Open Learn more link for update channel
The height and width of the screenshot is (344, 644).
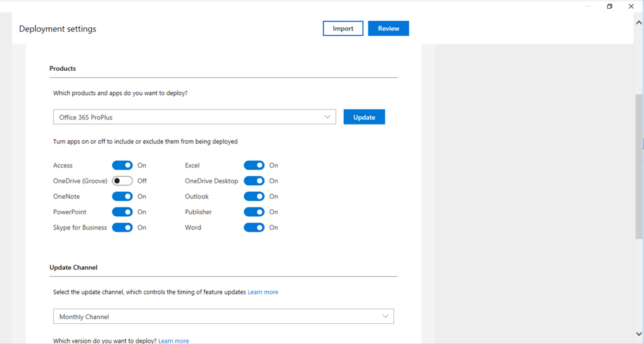[263, 292]
